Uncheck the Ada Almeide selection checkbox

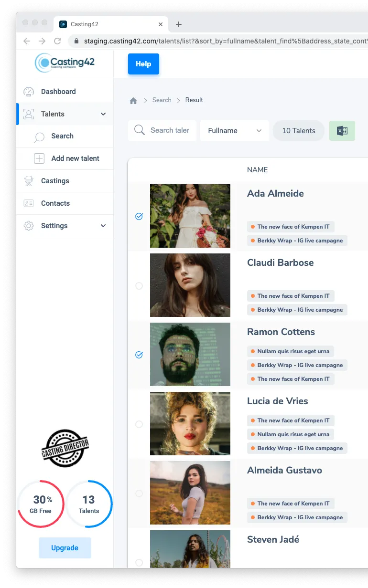click(x=139, y=217)
